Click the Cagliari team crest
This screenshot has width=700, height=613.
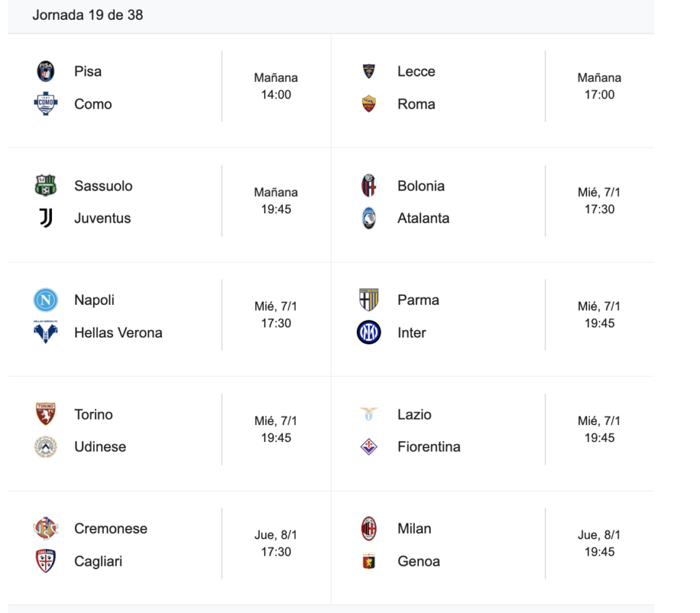(46, 561)
